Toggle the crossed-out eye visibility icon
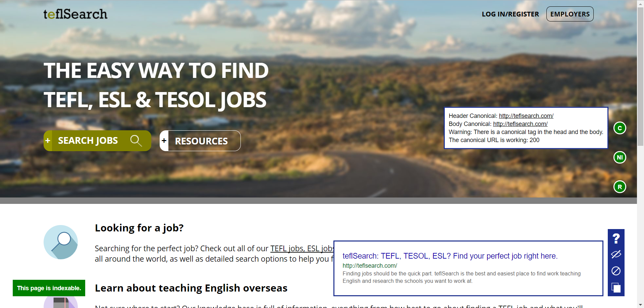 tap(616, 255)
